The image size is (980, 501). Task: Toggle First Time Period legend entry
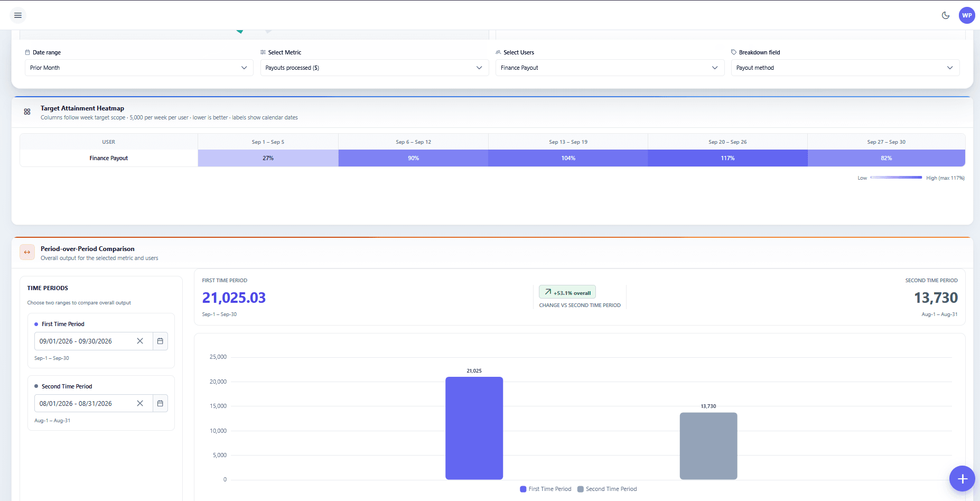coord(546,489)
